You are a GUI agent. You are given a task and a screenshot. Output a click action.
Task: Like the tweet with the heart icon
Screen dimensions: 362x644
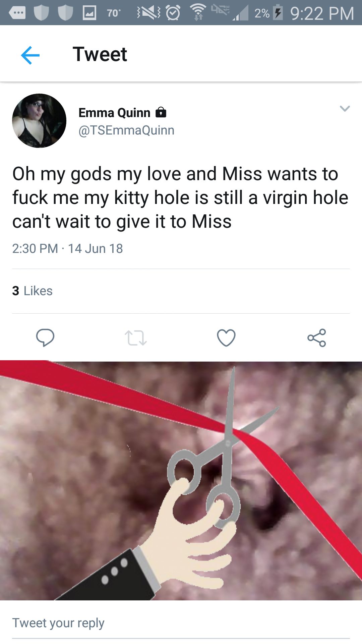click(x=226, y=337)
